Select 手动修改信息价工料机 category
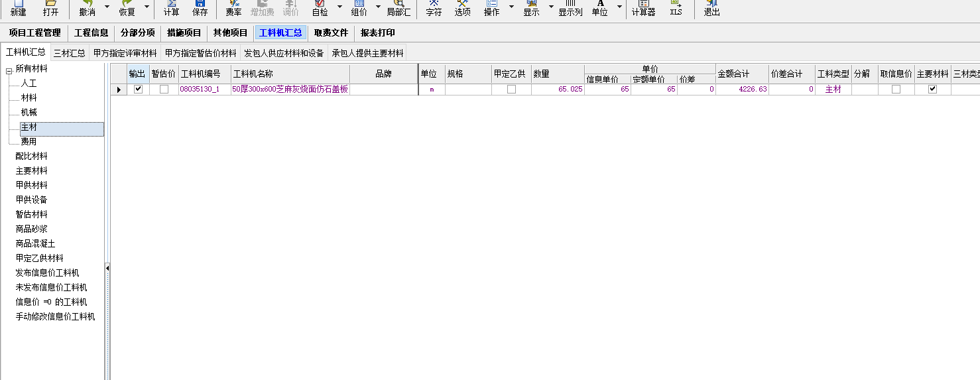Screen dimensions: 980x380 (55, 317)
